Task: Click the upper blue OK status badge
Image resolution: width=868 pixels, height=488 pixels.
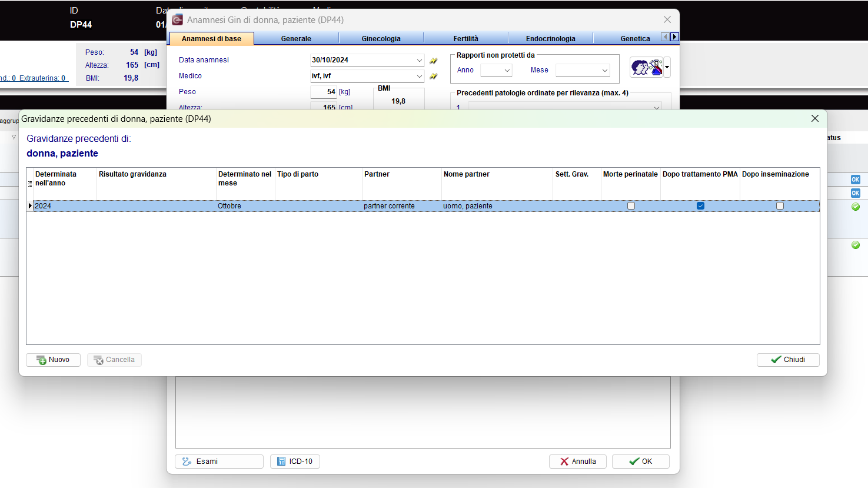Action: coord(856,180)
